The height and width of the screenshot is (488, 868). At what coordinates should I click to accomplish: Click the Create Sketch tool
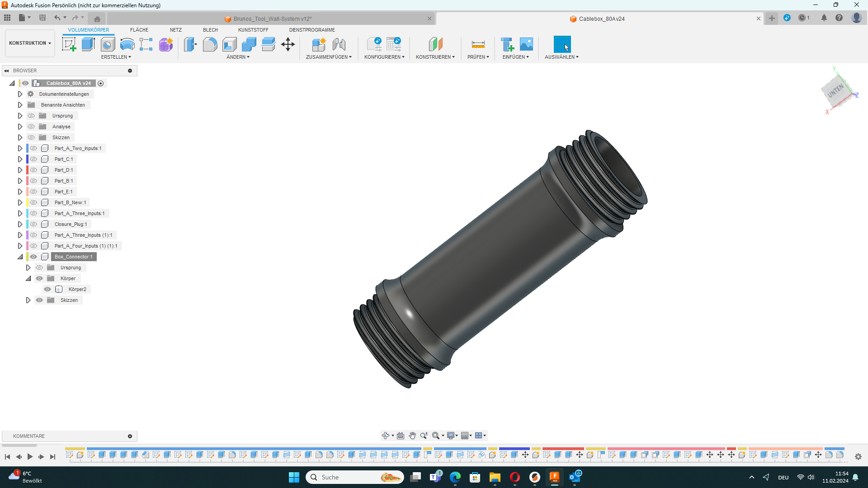click(69, 44)
